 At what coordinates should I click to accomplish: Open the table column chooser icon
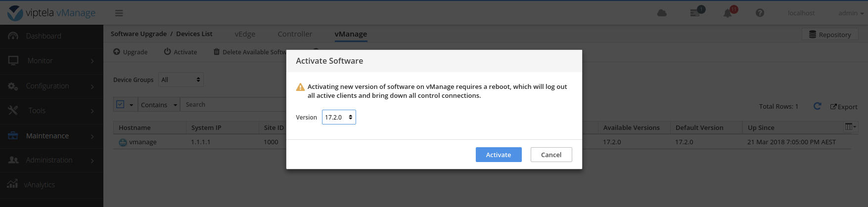[850, 127]
